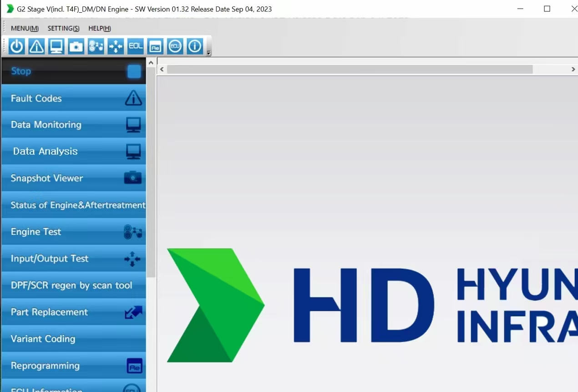Viewport: 578px width, 392px height.
Task: Click the horizontal scrollbar right arrow
Action: [x=573, y=69]
